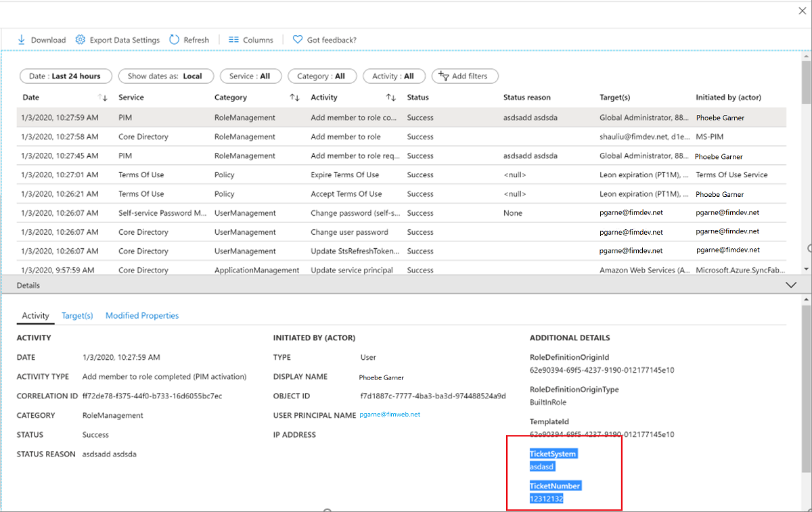Open the Columns chooser icon
This screenshot has height=512, width=812.
coord(233,40)
